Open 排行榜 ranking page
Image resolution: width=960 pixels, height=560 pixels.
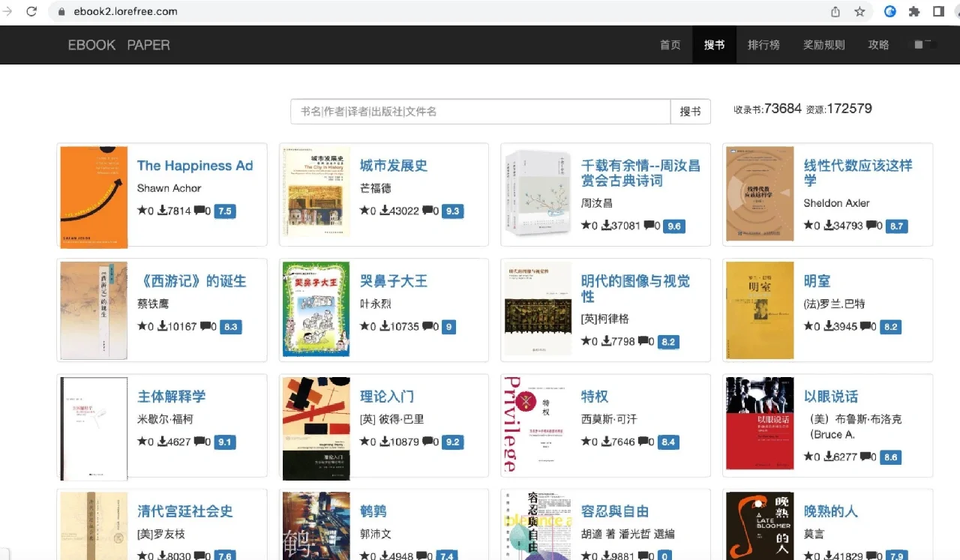(763, 45)
